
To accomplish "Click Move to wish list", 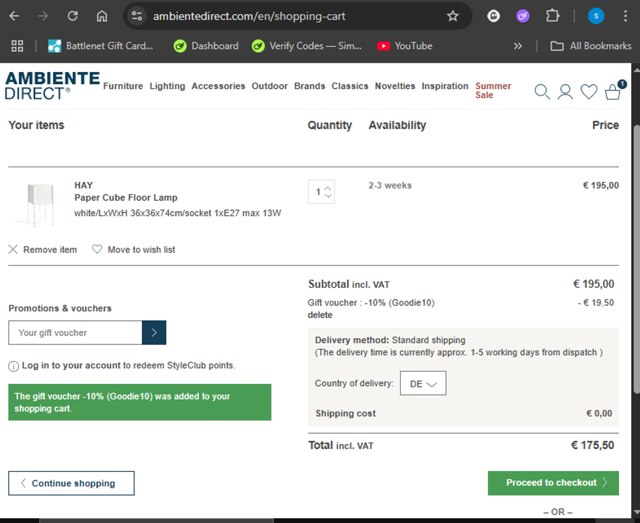I will pos(133,249).
